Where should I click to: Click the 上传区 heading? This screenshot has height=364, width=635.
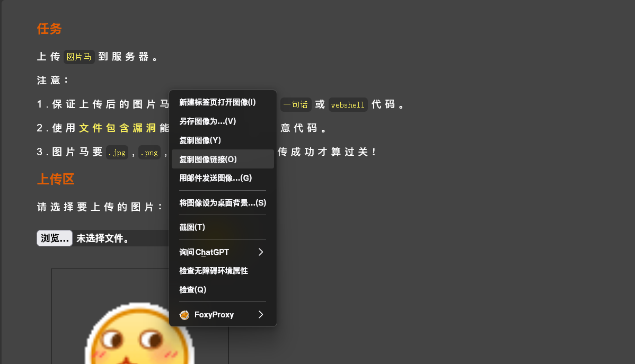tap(56, 179)
